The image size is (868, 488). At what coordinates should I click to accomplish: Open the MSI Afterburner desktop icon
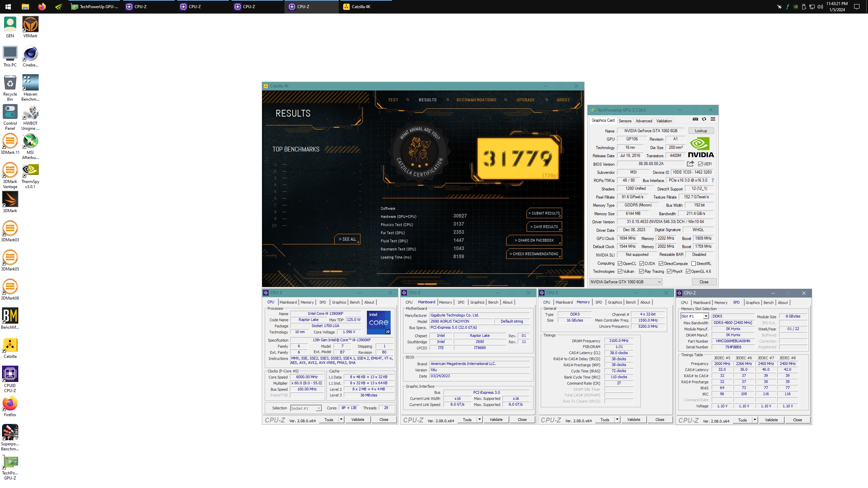30,146
